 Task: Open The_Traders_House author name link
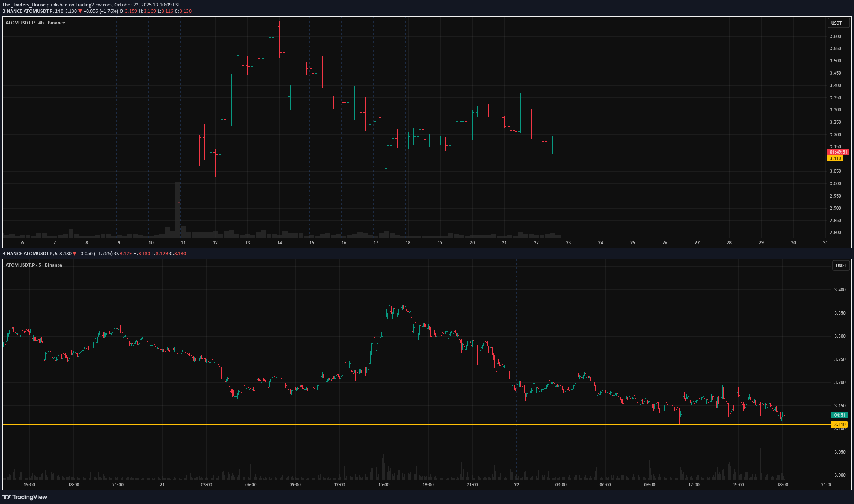(24, 5)
